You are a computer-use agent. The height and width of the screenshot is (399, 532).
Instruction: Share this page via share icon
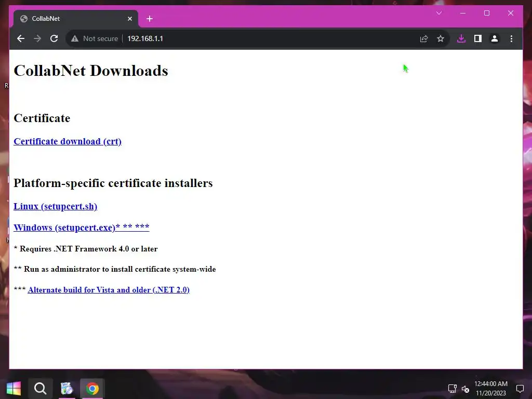[x=424, y=38]
